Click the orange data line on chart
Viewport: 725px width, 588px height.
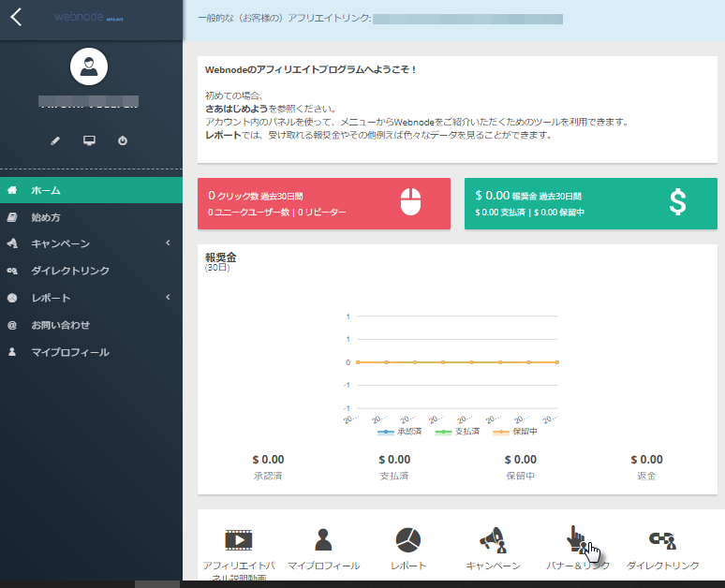(x=457, y=362)
